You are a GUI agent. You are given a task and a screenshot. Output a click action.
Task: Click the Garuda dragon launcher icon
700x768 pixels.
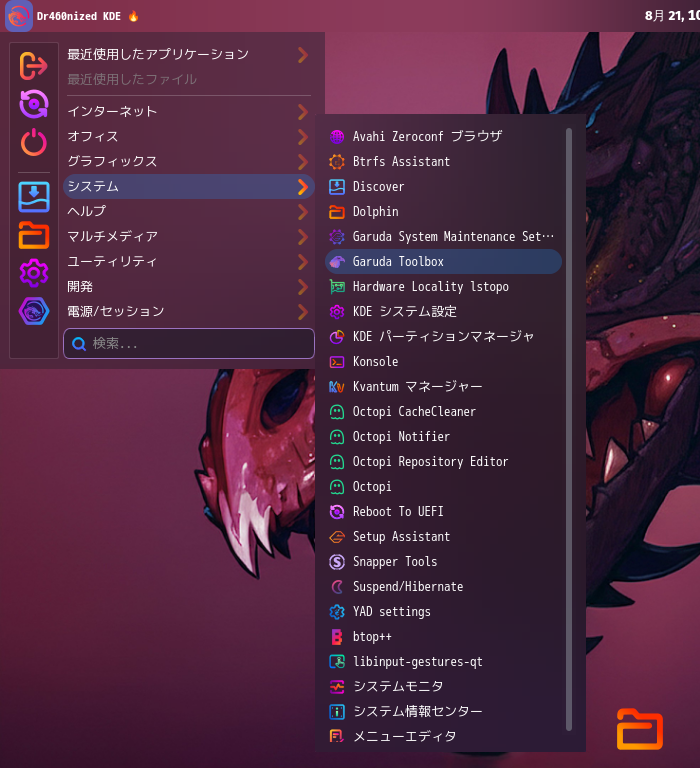(19, 16)
